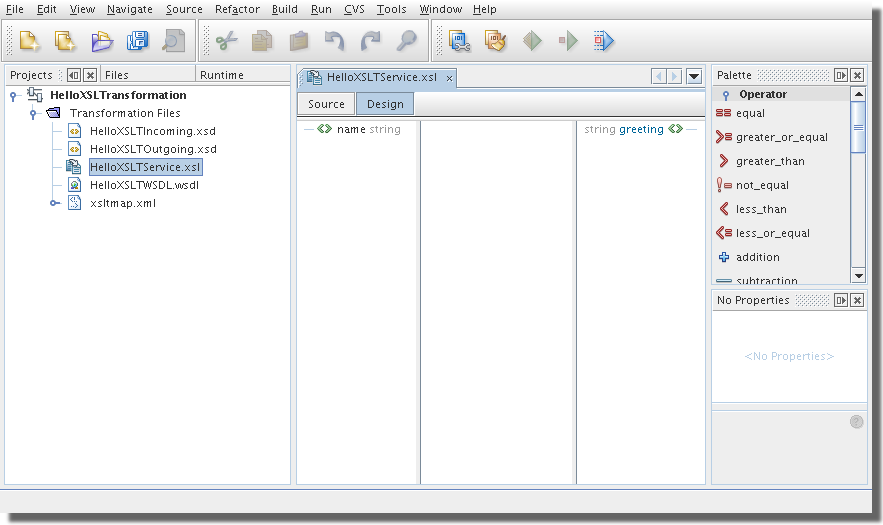Image resolution: width=883 pixels, height=525 pixels.
Task: Click the Palette scrollbar down arrow
Action: (x=858, y=276)
